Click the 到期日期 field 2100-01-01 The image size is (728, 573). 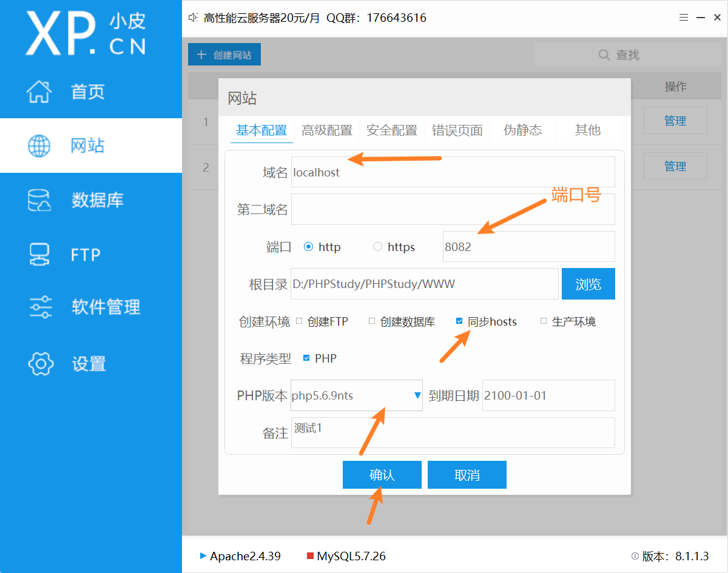[x=549, y=395]
